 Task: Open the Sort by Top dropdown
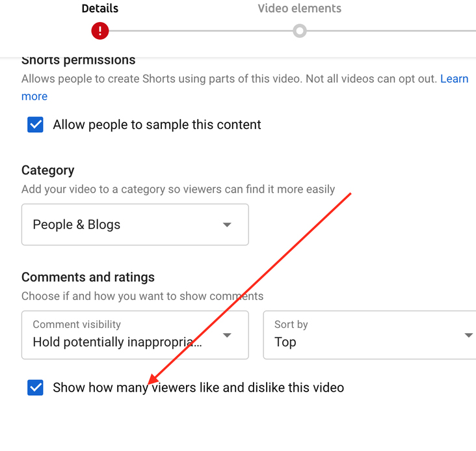[369, 335]
